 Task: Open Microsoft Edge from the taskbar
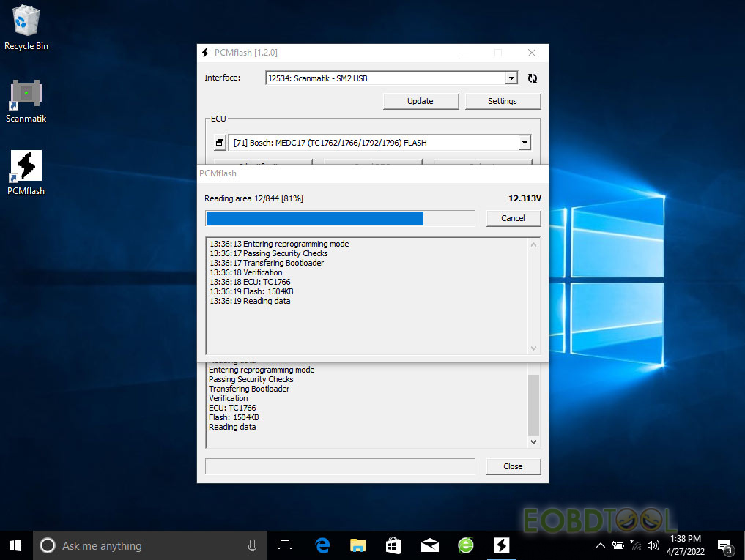(x=322, y=545)
